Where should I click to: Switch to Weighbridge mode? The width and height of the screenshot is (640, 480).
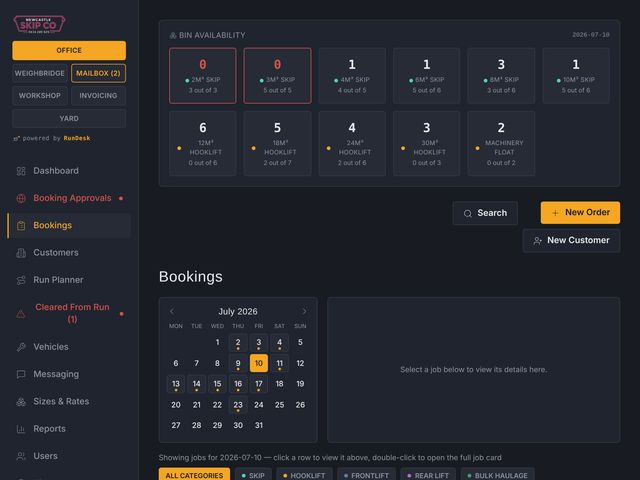click(x=40, y=73)
